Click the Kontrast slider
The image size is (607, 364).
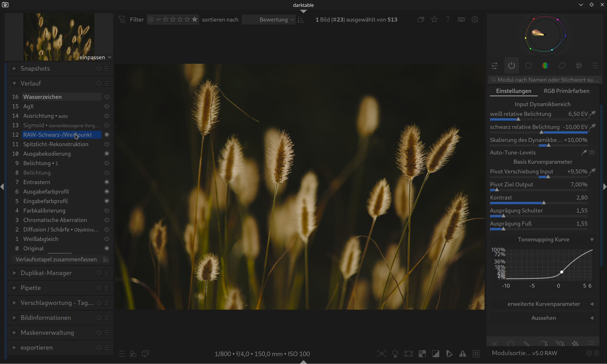(x=539, y=203)
